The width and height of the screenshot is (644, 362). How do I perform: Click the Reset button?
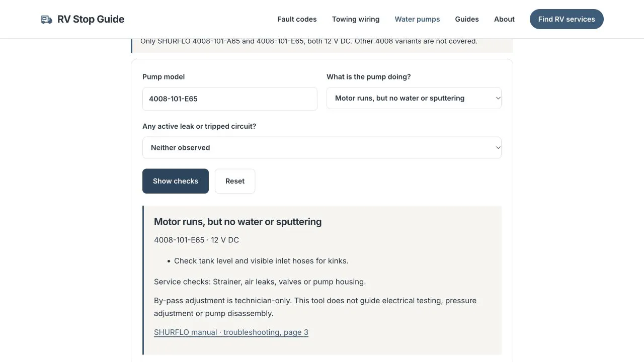235,181
